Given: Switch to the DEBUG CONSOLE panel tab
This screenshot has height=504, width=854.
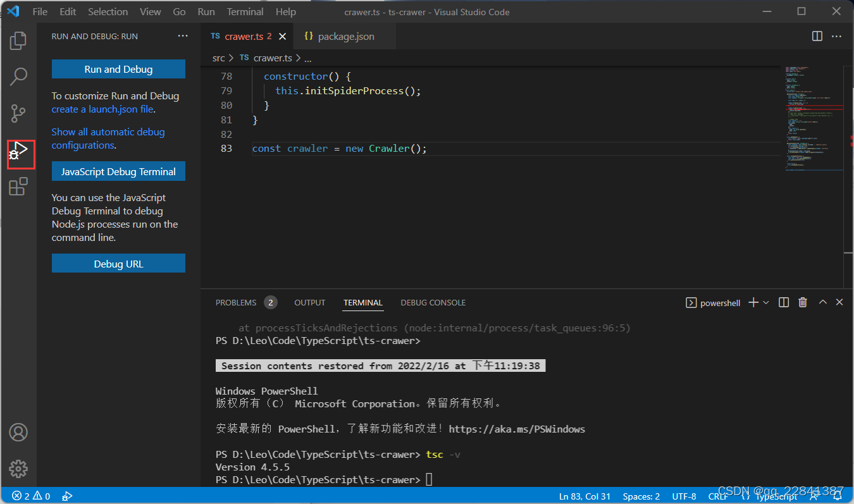Looking at the screenshot, I should point(433,302).
